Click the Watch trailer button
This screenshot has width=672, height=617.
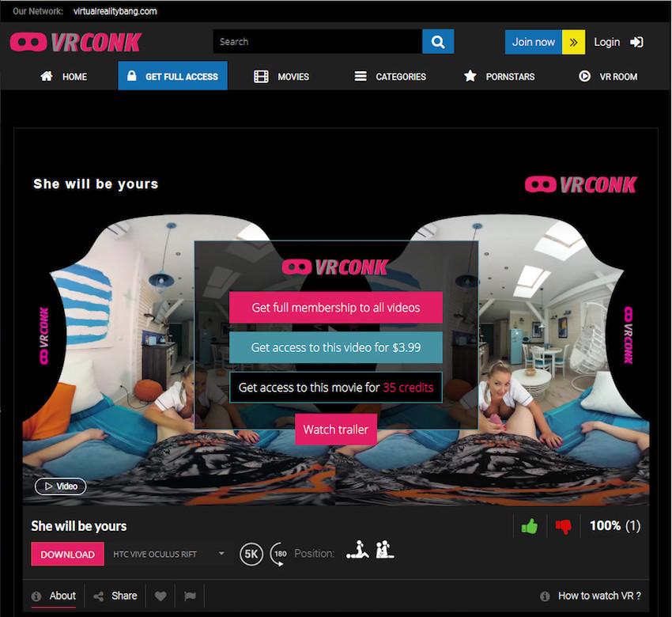click(x=335, y=430)
